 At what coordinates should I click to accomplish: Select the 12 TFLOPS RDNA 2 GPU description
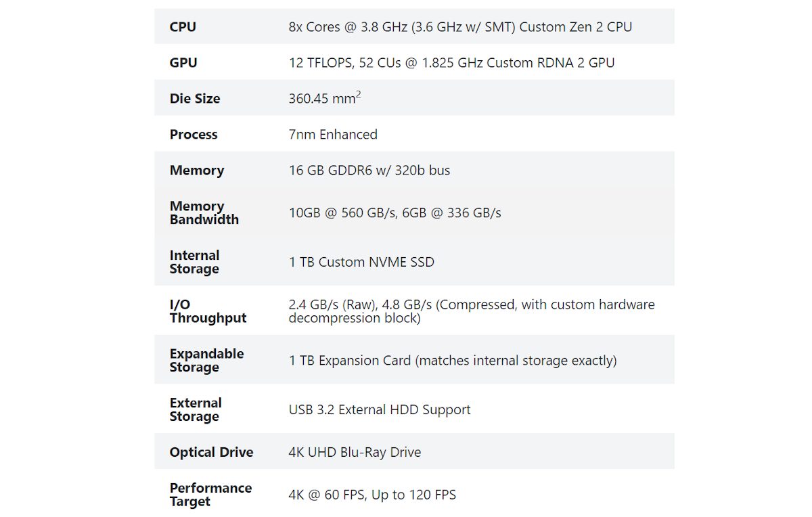coord(451,63)
